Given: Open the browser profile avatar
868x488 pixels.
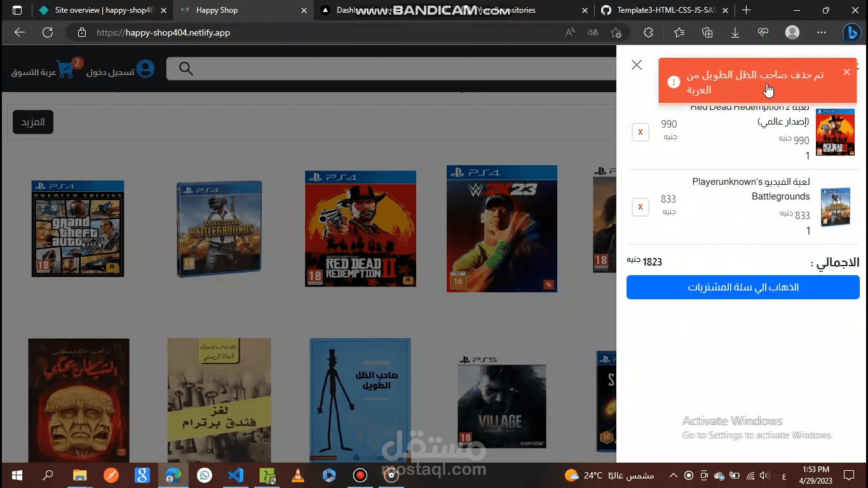Looking at the screenshot, I should (x=792, y=32).
